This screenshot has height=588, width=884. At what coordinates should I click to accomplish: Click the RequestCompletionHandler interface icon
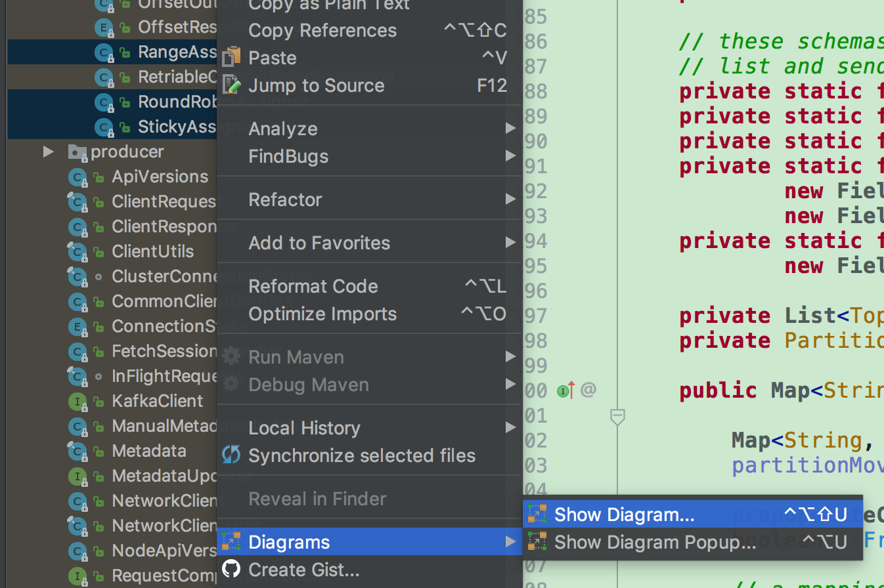pyautogui.click(x=77, y=576)
